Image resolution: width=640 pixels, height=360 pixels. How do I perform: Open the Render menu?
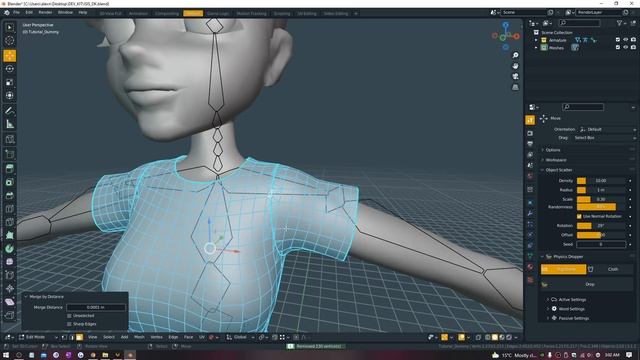(45, 13)
